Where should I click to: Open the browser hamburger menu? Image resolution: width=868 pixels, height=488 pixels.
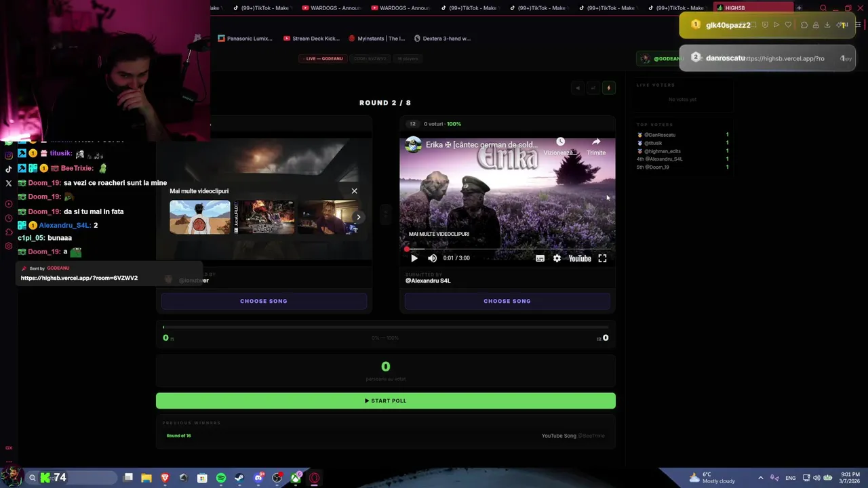pyautogui.click(x=858, y=25)
